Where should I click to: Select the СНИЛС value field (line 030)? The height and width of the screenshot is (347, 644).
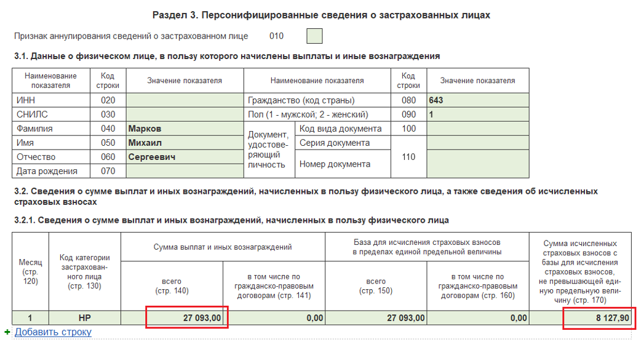click(185, 114)
